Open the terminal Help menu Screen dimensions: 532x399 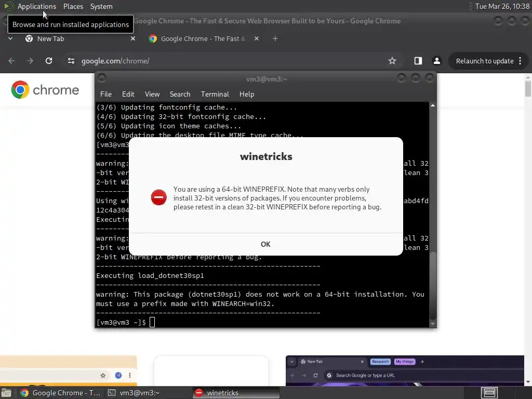[247, 95]
